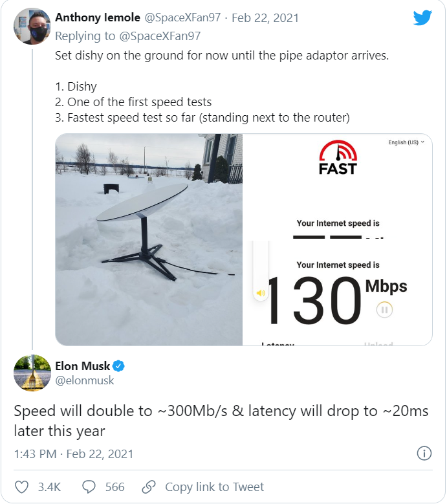The image size is (447, 504).
Task: Open replies via speech bubble icon
Action: point(89,487)
